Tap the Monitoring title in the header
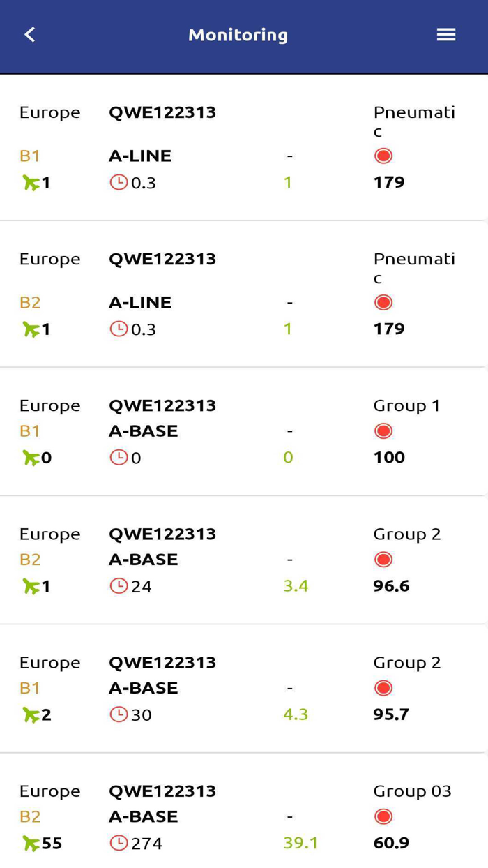This screenshot has width=488, height=868. [238, 35]
